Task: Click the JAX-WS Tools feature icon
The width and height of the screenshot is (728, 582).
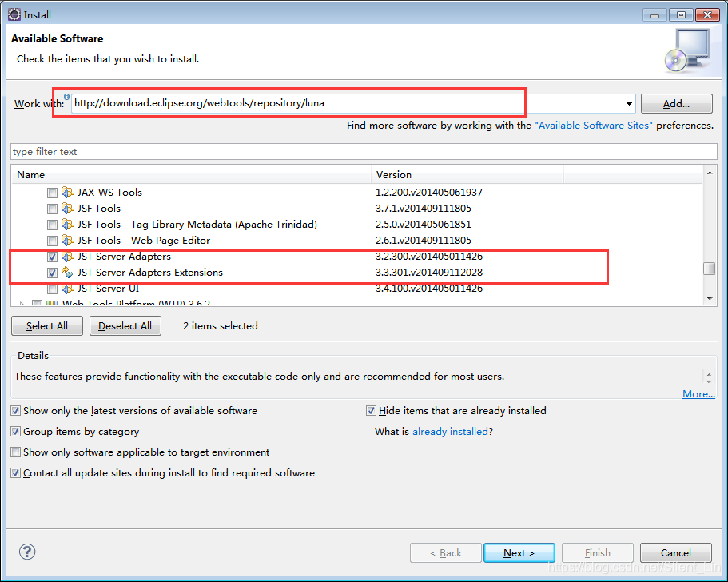Action: click(67, 193)
